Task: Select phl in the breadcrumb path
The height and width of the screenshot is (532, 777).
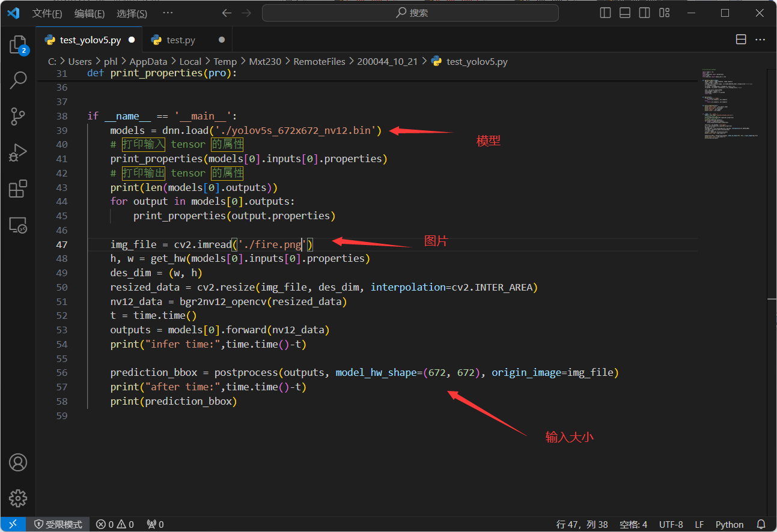Action: [110, 61]
